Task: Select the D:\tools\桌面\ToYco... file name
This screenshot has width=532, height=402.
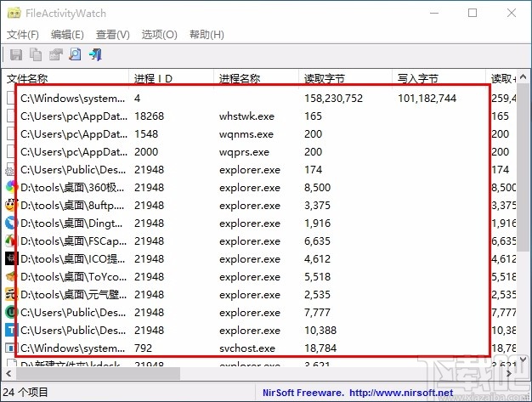Action: pos(73,276)
